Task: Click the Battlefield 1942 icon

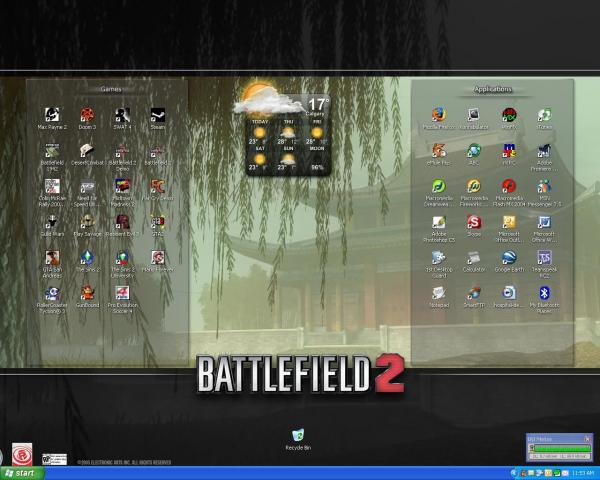Action: (52, 151)
